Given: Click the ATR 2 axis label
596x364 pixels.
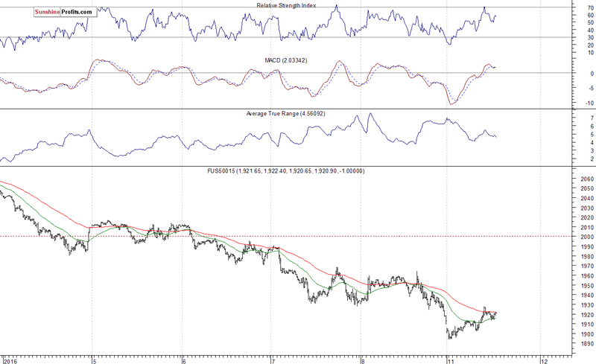Looking at the screenshot, I should tap(592, 159).
